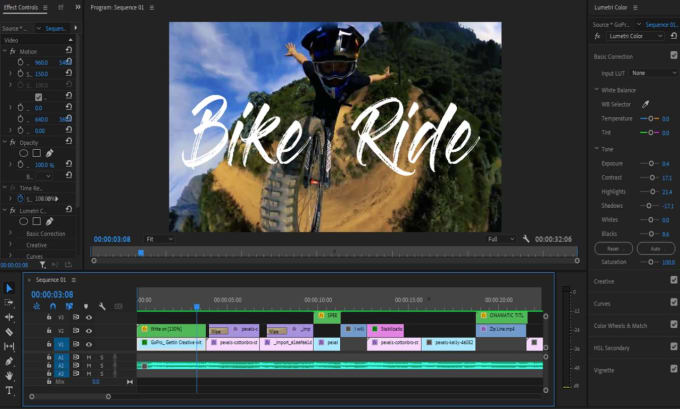680x409 pixels.
Task: Click the Add Marker icon in timeline
Action: point(86,307)
